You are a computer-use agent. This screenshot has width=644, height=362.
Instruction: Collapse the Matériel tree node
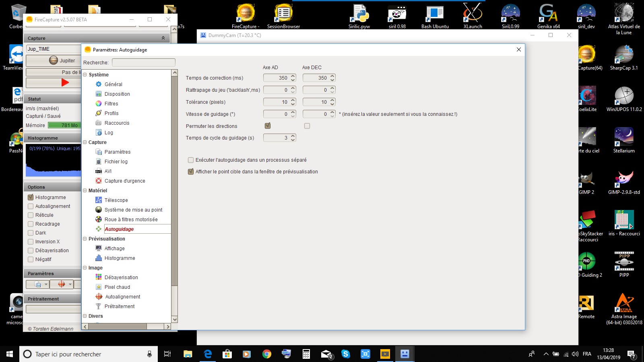[x=85, y=190]
